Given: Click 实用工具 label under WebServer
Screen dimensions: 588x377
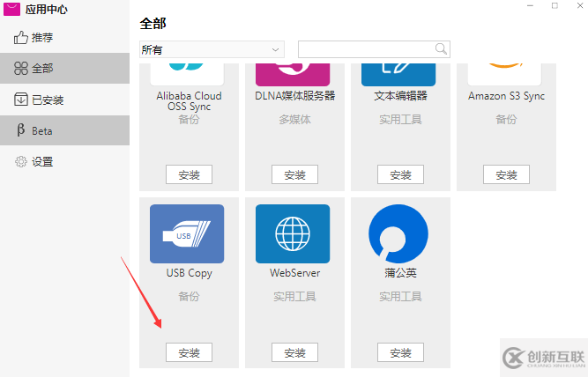Looking at the screenshot, I should pos(294,297).
